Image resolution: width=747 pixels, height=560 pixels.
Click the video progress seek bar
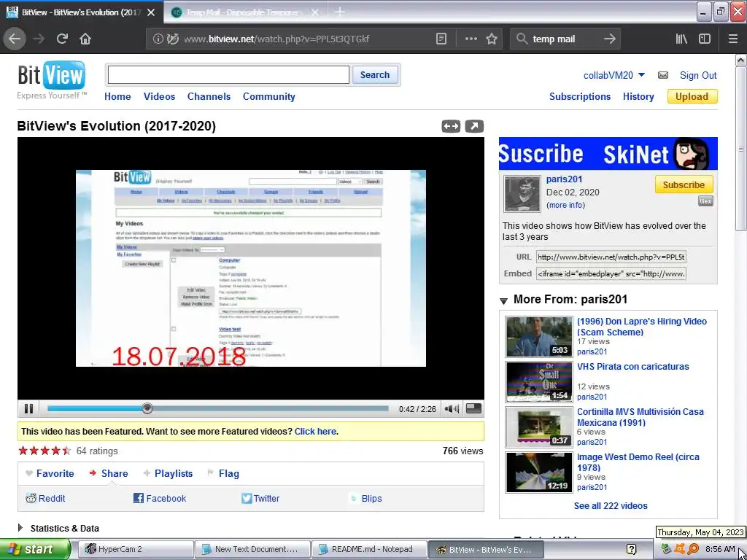click(217, 408)
